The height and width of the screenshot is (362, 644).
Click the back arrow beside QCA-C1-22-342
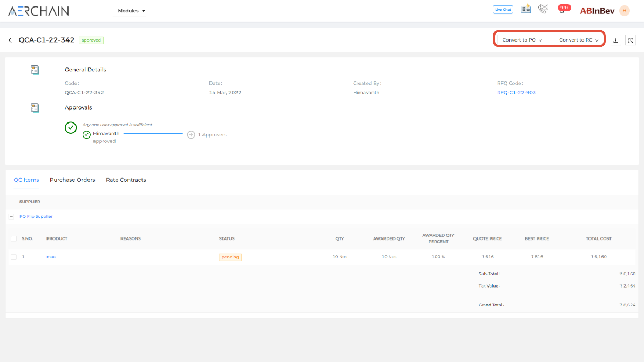pos(11,40)
